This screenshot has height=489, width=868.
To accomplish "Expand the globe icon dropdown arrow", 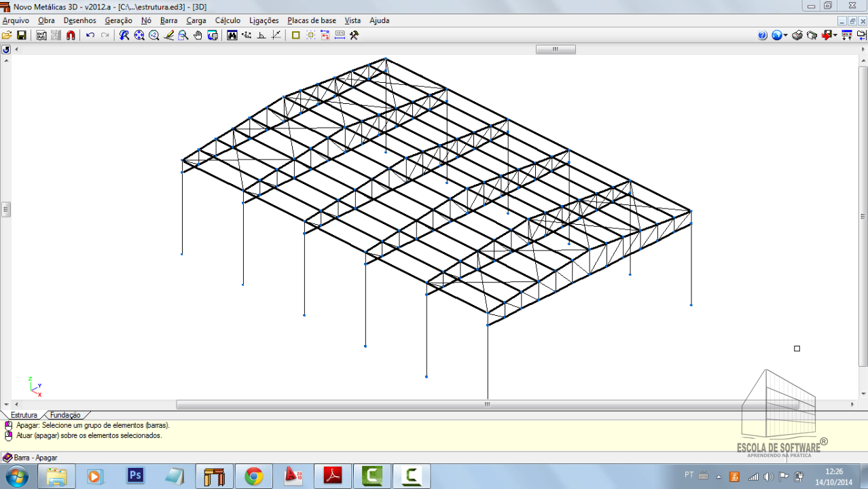I will pos(786,35).
